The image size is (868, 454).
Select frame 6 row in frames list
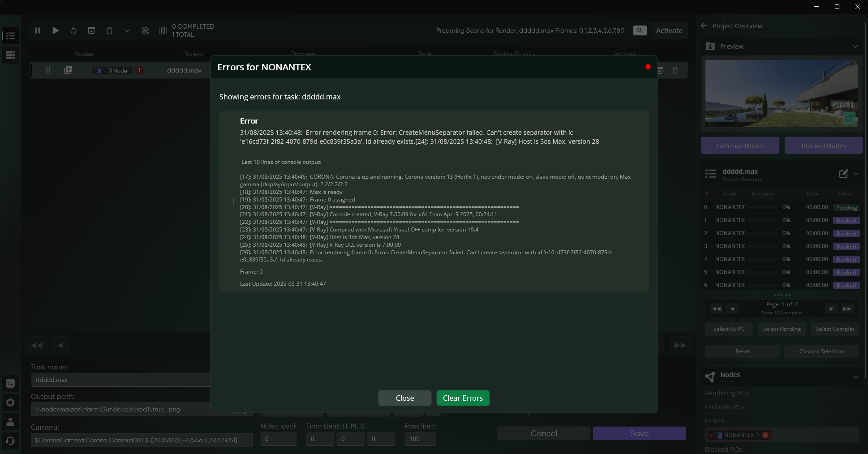pos(782,285)
